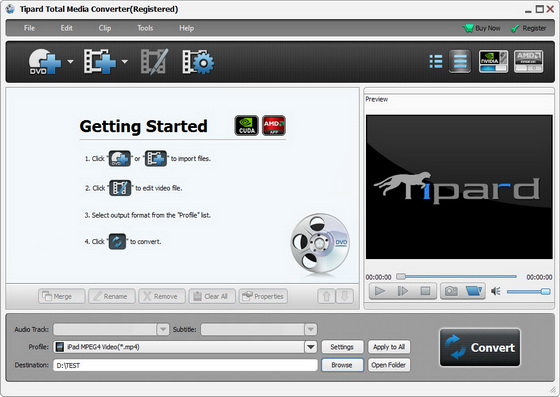Open the File menu
Image resolution: width=560 pixels, height=397 pixels.
pos(29,28)
